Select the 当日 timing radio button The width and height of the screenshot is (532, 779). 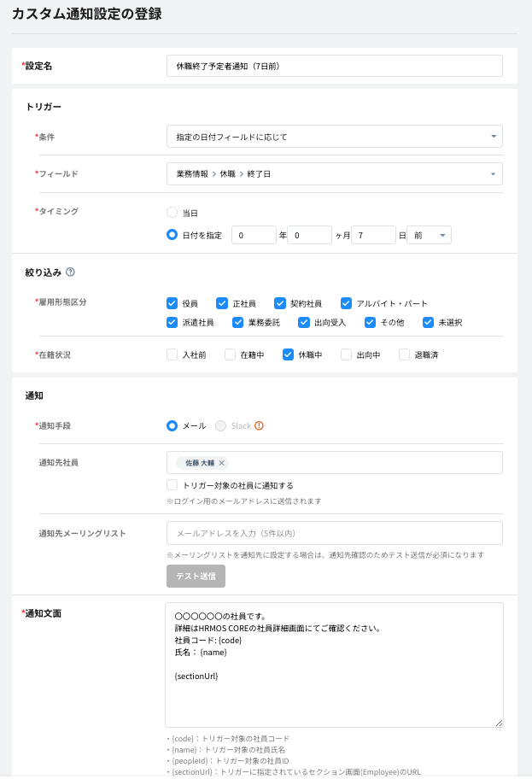click(172, 213)
